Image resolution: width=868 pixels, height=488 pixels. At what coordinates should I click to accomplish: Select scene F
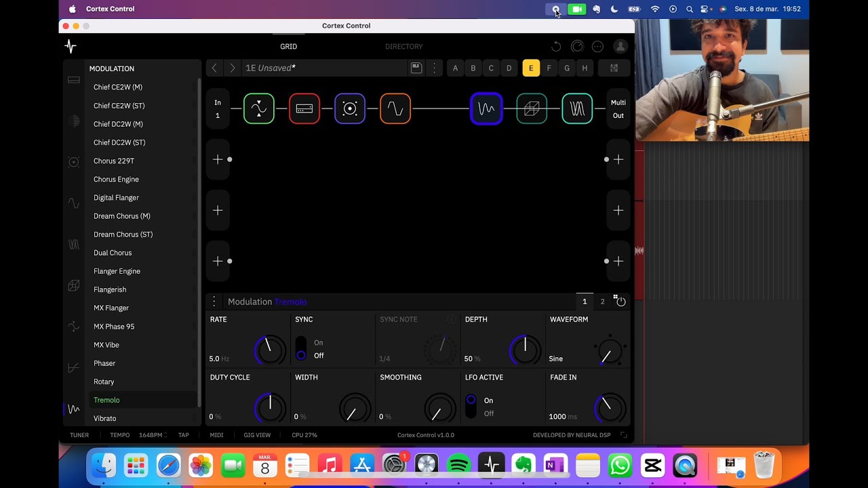549,68
